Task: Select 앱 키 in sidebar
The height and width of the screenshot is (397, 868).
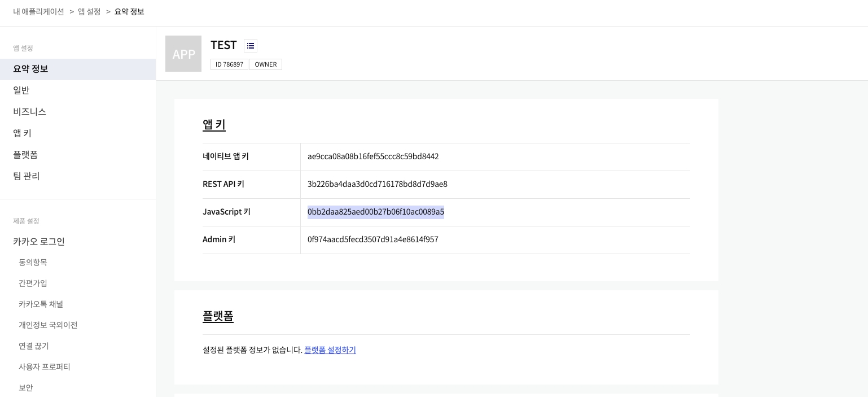Action: (x=23, y=133)
